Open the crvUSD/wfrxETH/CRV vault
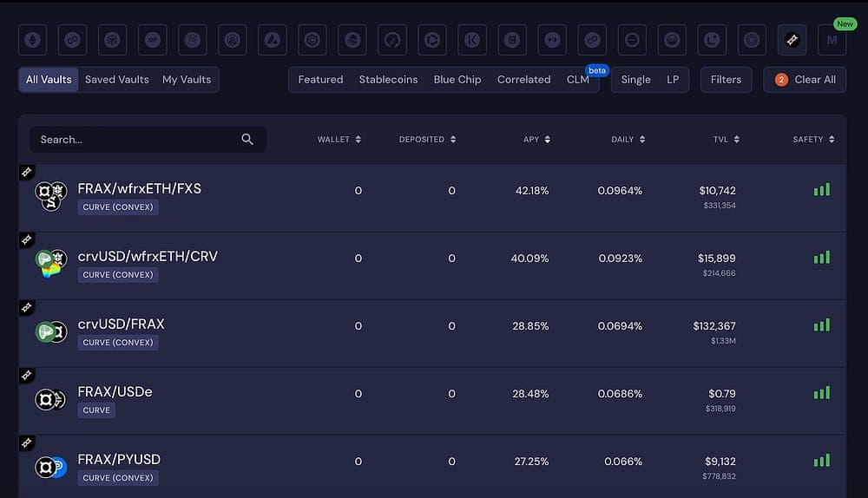Image resolution: width=868 pixels, height=498 pixels. [432, 265]
